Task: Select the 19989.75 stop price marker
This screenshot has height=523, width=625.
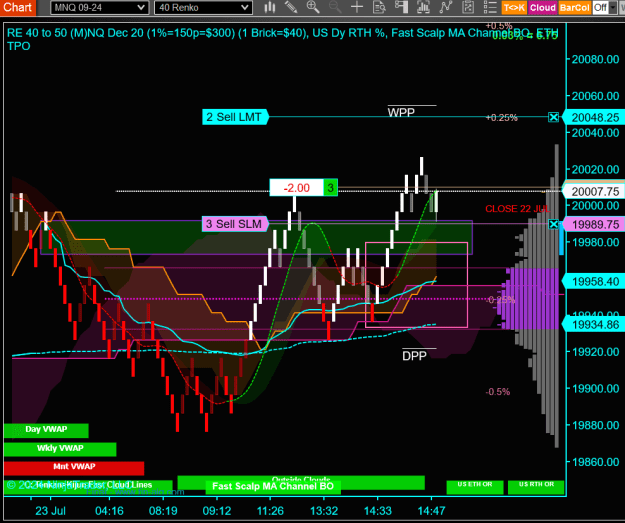Action: pyautogui.click(x=595, y=224)
